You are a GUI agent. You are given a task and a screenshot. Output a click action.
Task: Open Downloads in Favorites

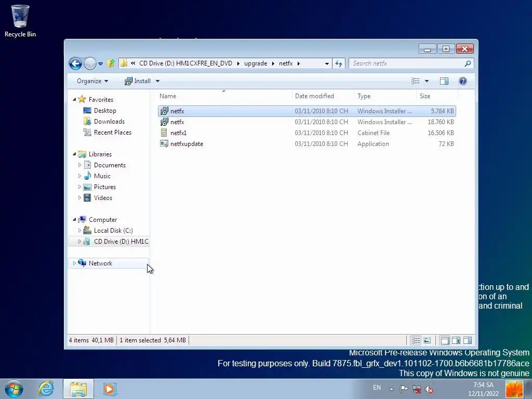click(x=109, y=122)
